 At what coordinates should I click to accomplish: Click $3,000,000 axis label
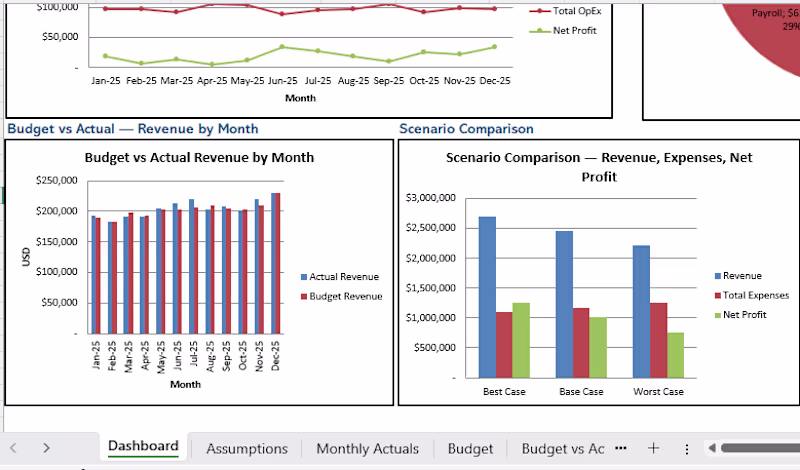431,197
